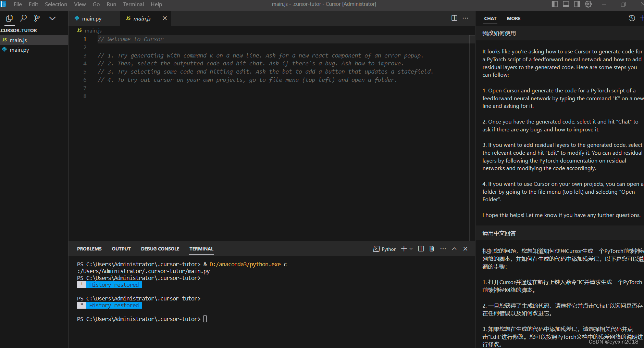Open the Search view icon
This screenshot has height=348, width=644.
(x=23, y=18)
